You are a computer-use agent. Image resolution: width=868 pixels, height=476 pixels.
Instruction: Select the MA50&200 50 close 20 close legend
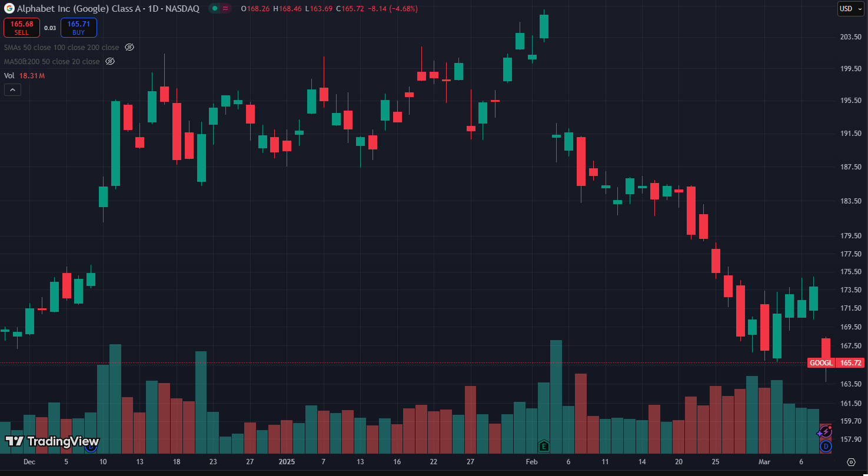tap(52, 61)
